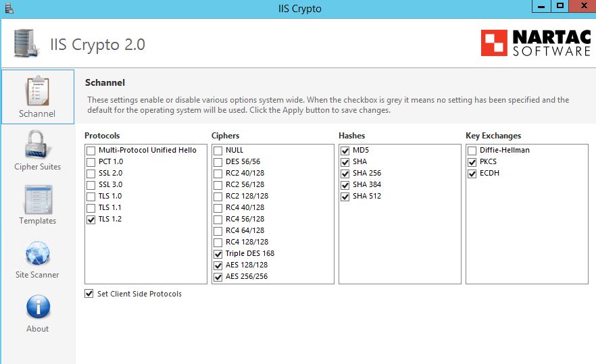Enable Multi-Protocol Unified Hello protocol
The image size is (596, 364).
91,151
